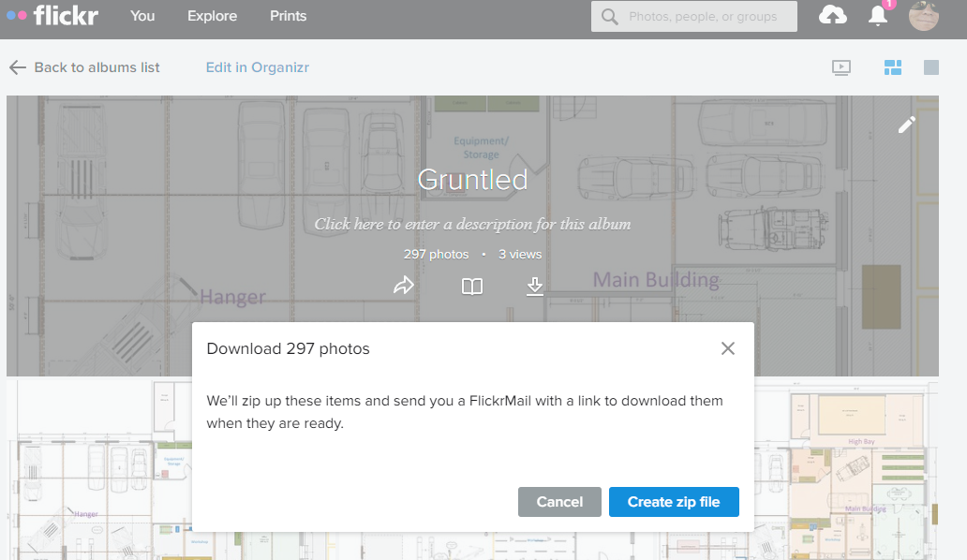Open the Explore menu
967x560 pixels.
[x=212, y=16]
